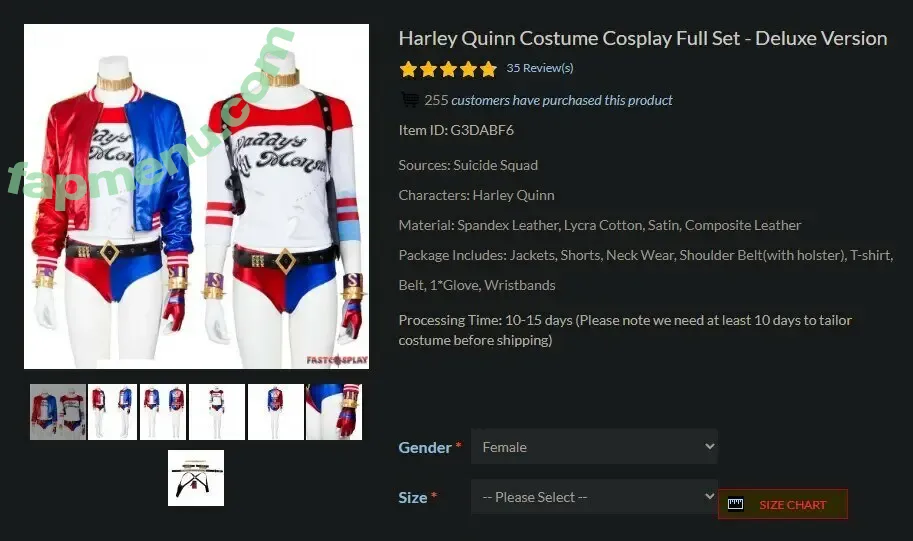
Task: Click the Item ID G3DABF6 text
Action: point(456,130)
